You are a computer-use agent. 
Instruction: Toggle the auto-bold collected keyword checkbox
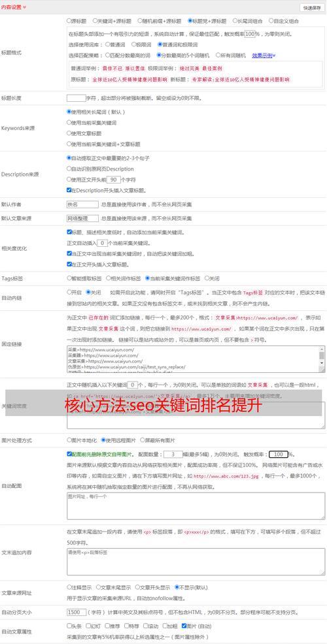click(x=69, y=253)
